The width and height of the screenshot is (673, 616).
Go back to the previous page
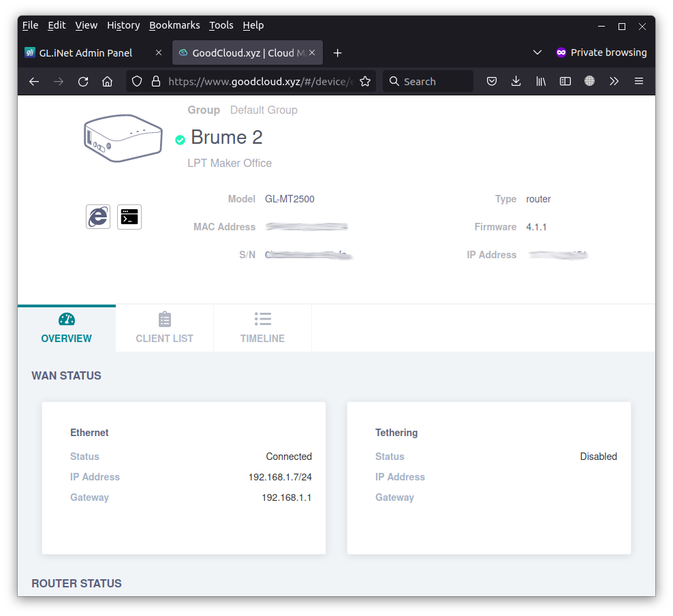pos(34,82)
